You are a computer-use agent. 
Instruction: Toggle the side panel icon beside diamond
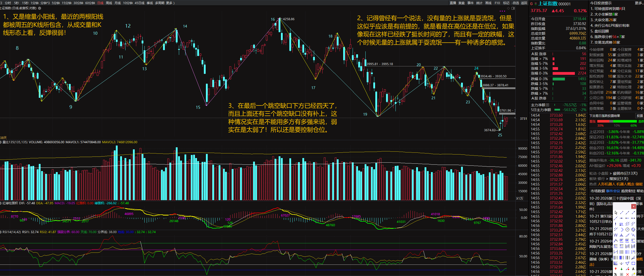[x=513, y=8]
